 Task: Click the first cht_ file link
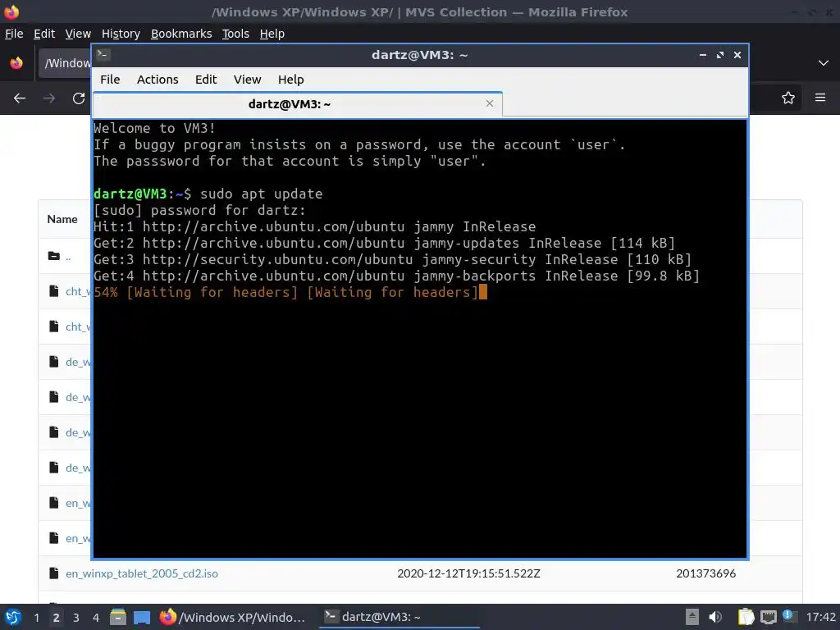point(78,291)
